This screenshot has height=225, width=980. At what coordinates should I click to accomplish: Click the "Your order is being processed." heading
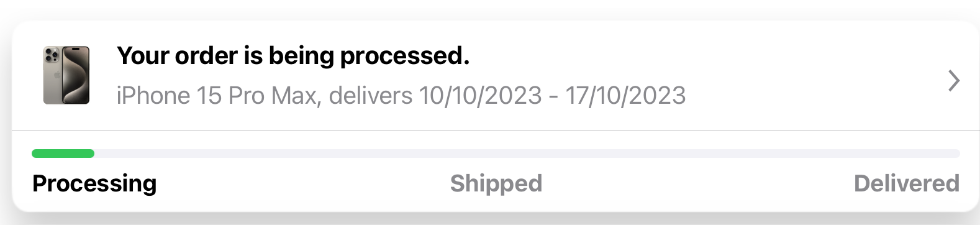[x=293, y=56]
